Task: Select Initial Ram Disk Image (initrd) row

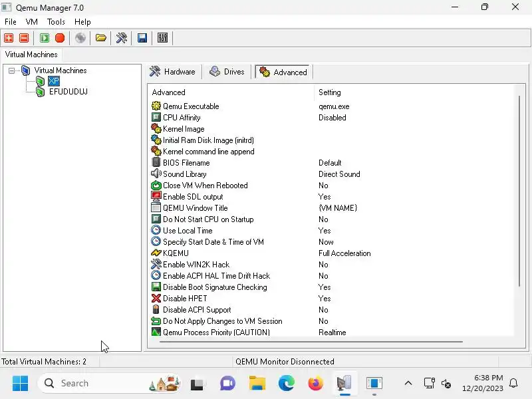Action: 208,140
